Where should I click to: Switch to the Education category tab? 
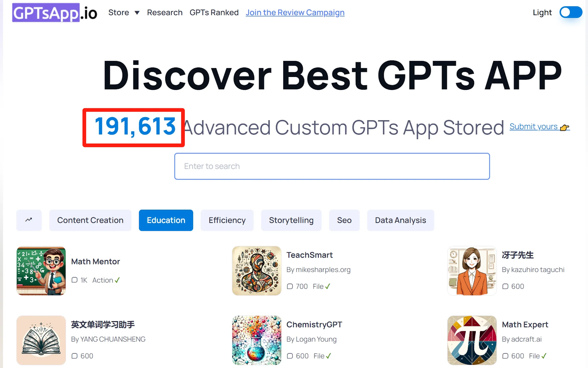point(166,220)
